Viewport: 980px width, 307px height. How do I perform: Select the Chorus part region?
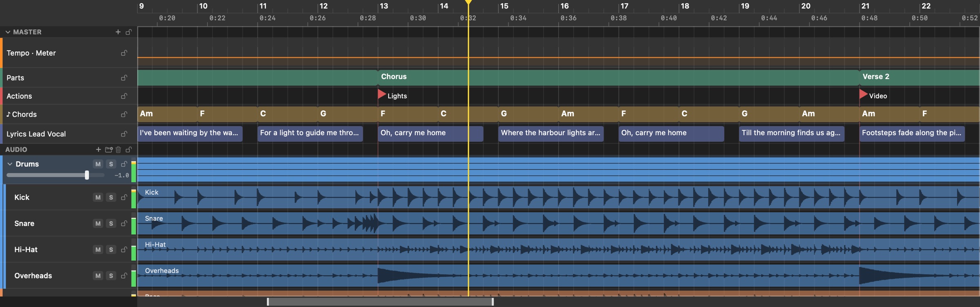click(619, 77)
